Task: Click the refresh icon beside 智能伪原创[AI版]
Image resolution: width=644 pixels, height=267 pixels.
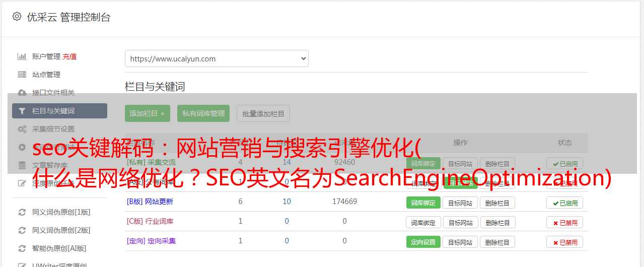Action: point(22,248)
